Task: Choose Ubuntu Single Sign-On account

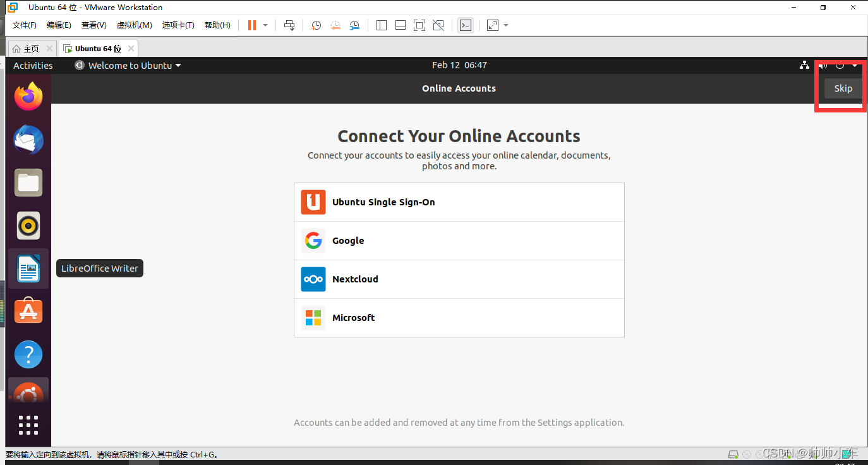Action: tap(459, 202)
